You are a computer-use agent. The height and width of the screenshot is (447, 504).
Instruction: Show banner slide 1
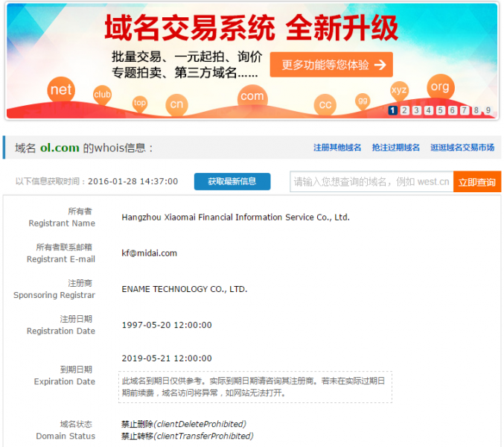(392, 110)
